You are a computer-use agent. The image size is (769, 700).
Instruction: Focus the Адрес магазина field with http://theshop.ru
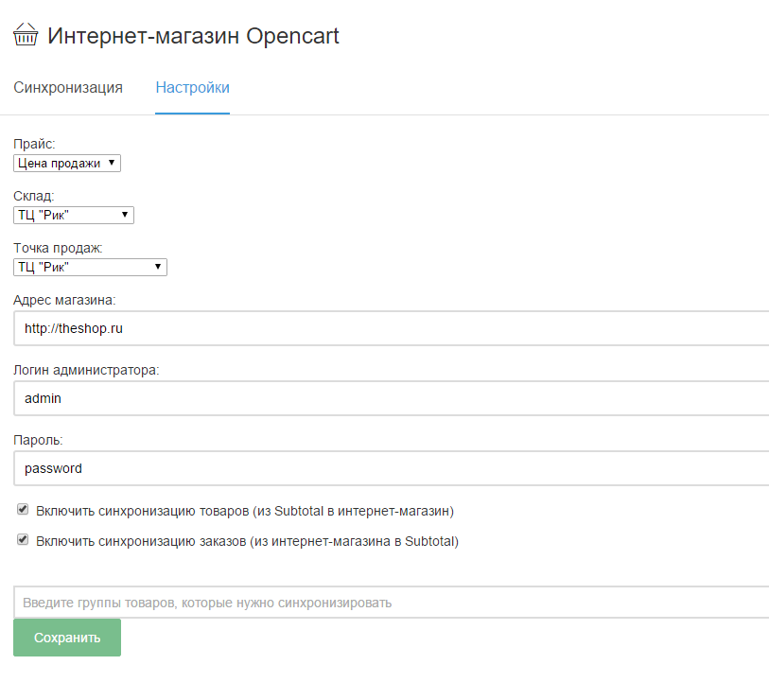tap(392, 328)
